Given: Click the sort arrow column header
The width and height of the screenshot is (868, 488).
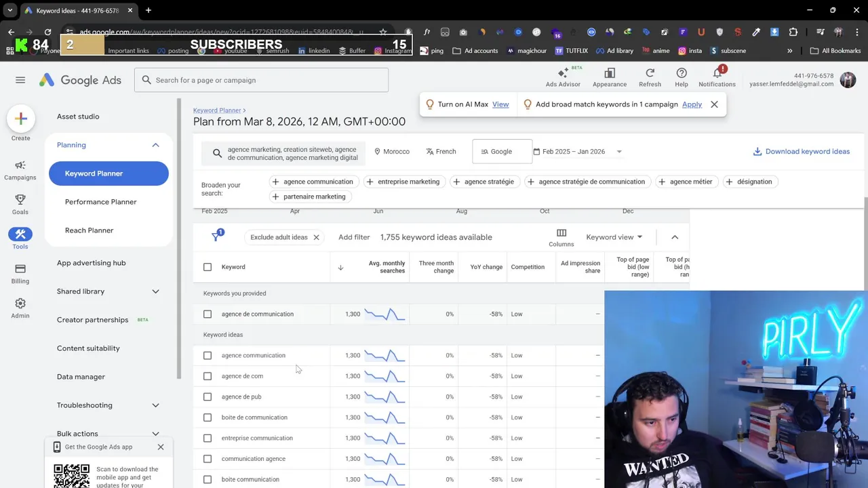Looking at the screenshot, I should 340,267.
